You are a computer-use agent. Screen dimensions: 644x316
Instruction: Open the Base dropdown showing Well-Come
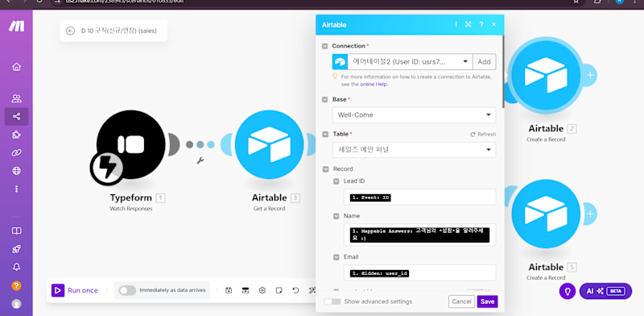(x=414, y=114)
